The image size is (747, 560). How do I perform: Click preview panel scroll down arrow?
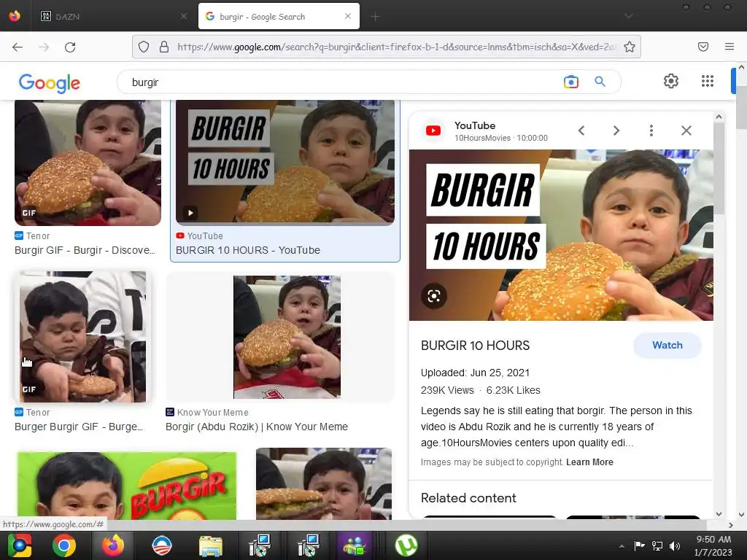[x=719, y=514]
